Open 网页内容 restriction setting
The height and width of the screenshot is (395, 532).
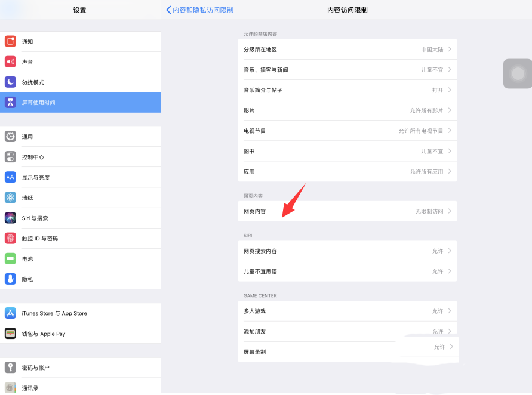(x=347, y=211)
